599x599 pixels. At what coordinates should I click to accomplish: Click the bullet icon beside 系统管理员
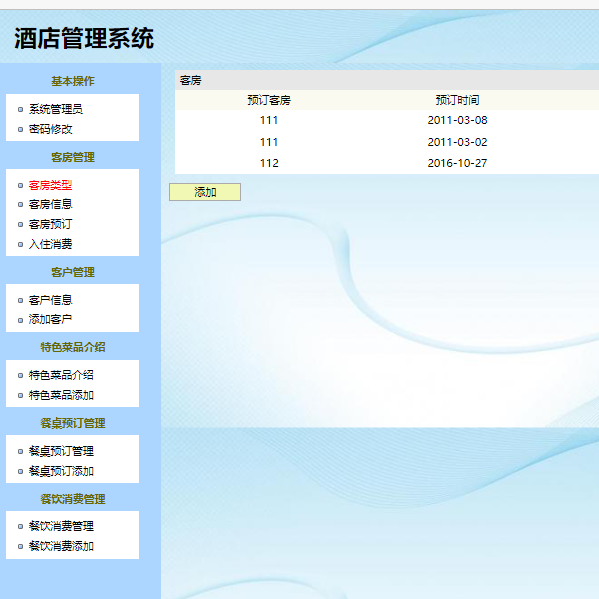pos(21,110)
